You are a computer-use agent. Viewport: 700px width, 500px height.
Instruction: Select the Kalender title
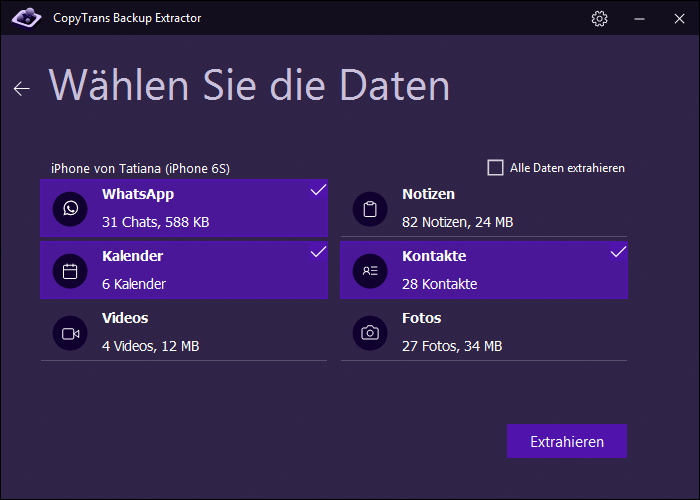[133, 256]
